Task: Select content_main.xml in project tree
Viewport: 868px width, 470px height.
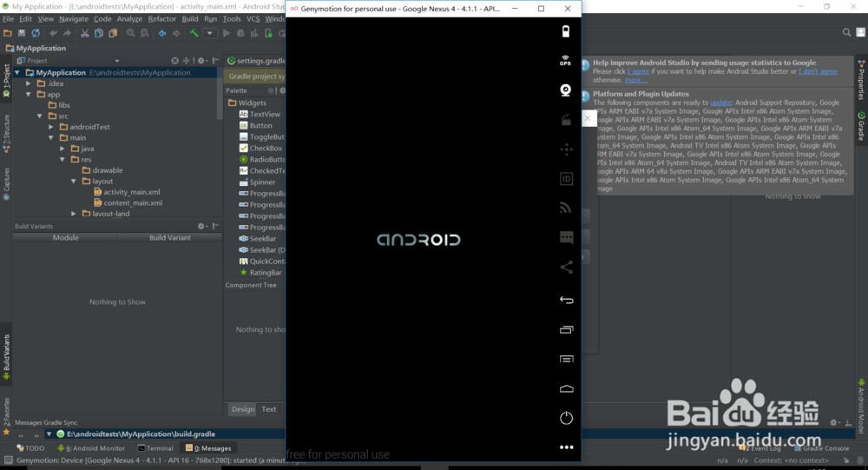Action: (x=128, y=202)
